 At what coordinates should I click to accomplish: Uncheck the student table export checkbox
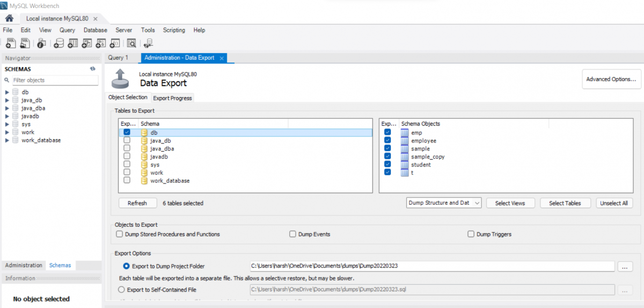[x=387, y=164]
